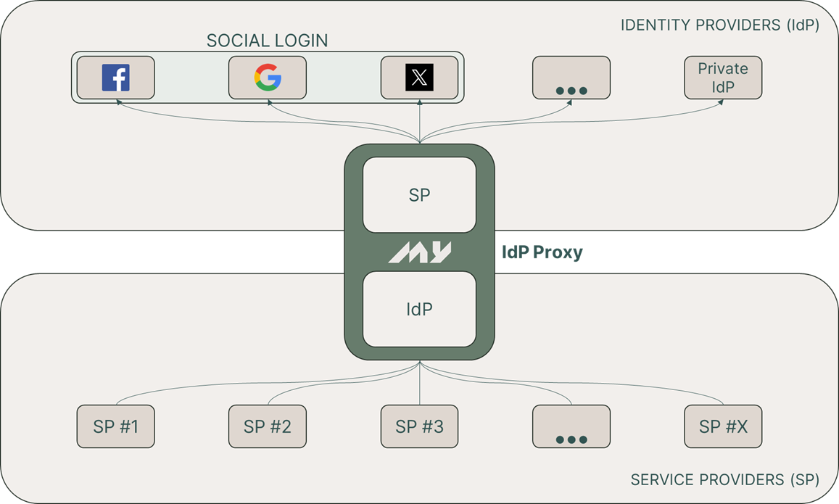This screenshot has height=504, width=839.
Task: Click the three-dots box beside Private IdP
Action: tap(571, 78)
